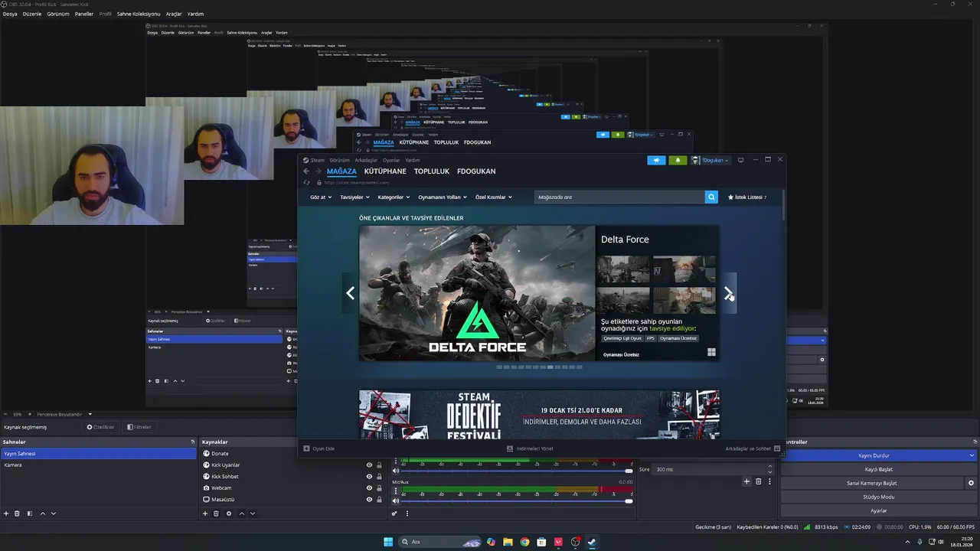Enable Stüdyo Modu

(878, 497)
